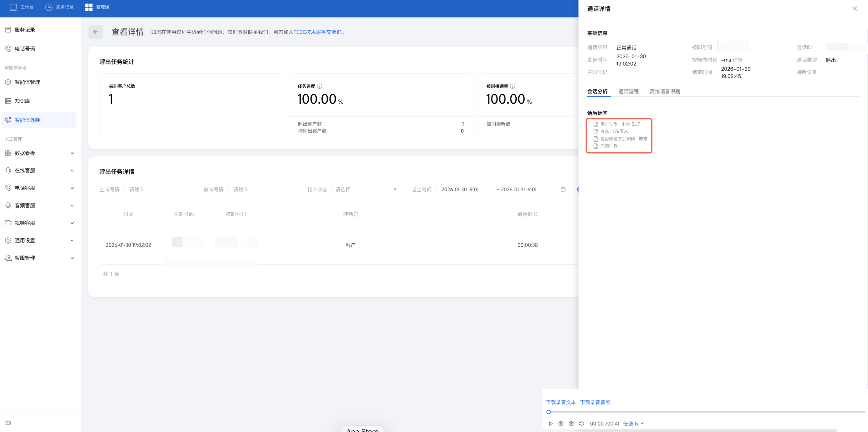Open the 倍速 1x playback speed dropdown
This screenshot has width=868, height=432.
tap(633, 424)
